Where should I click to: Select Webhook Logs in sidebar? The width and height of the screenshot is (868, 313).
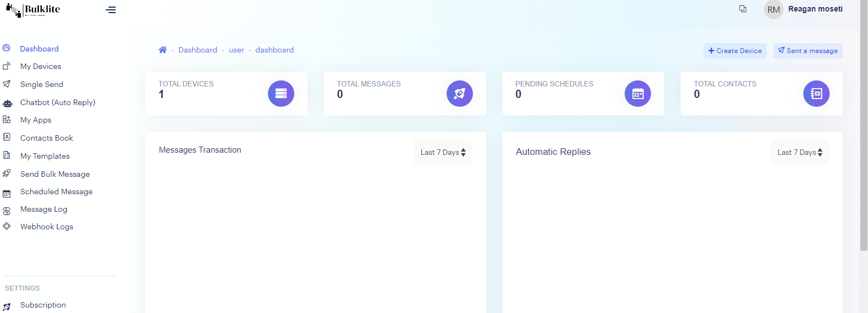(x=47, y=227)
